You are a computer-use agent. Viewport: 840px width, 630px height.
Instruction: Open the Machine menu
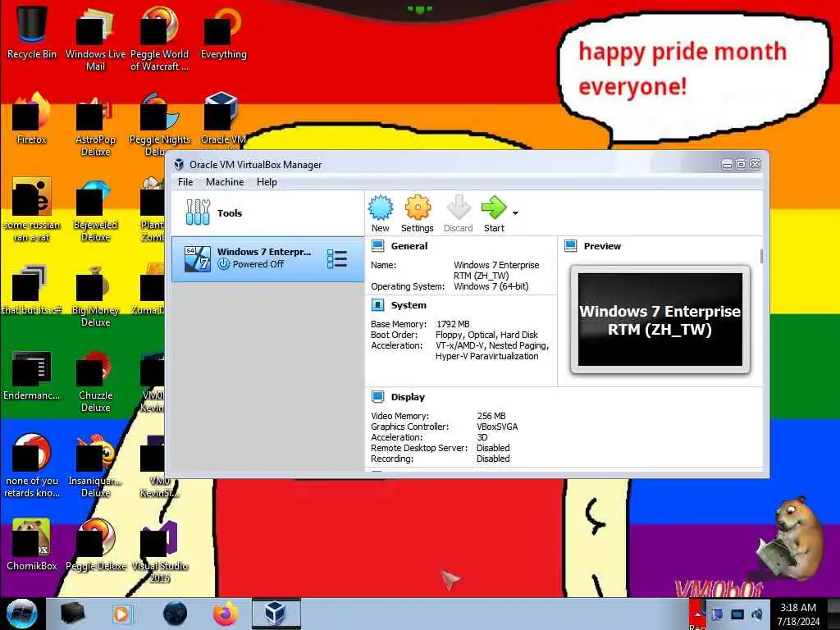[225, 182]
